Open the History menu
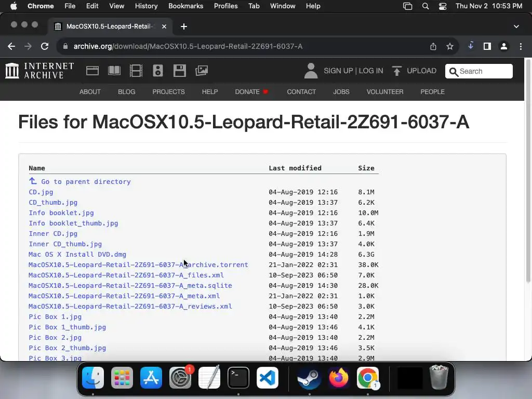The image size is (532, 399). (x=146, y=6)
